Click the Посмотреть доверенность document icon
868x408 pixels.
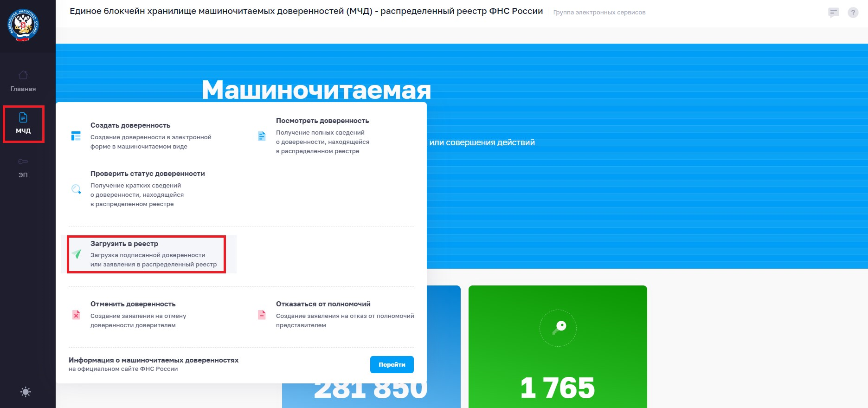(262, 136)
